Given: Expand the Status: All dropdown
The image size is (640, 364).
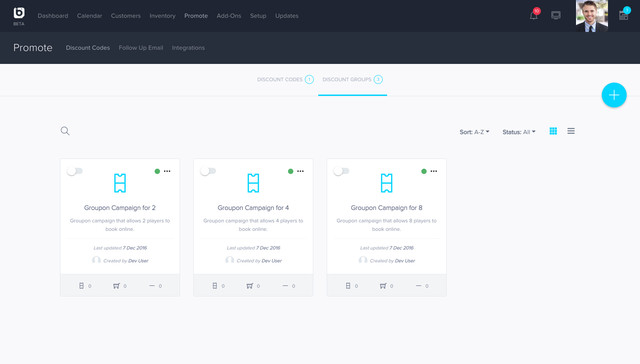Looking at the screenshot, I should (519, 132).
